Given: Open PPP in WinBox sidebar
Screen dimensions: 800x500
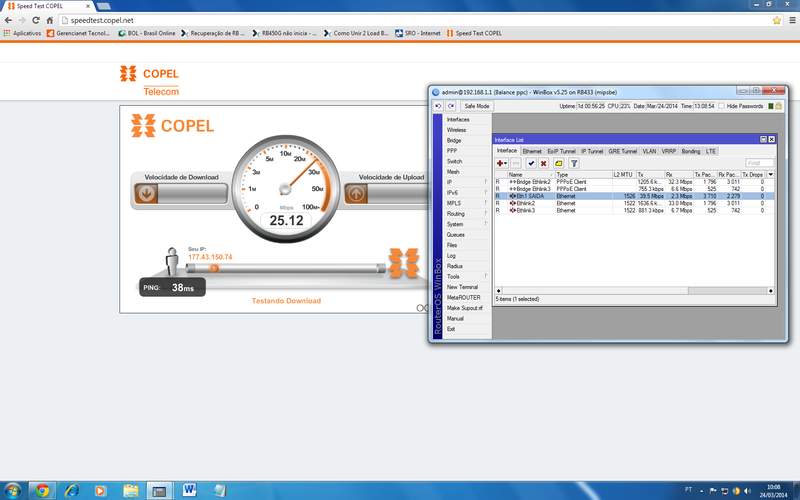Looking at the screenshot, I should (452, 151).
